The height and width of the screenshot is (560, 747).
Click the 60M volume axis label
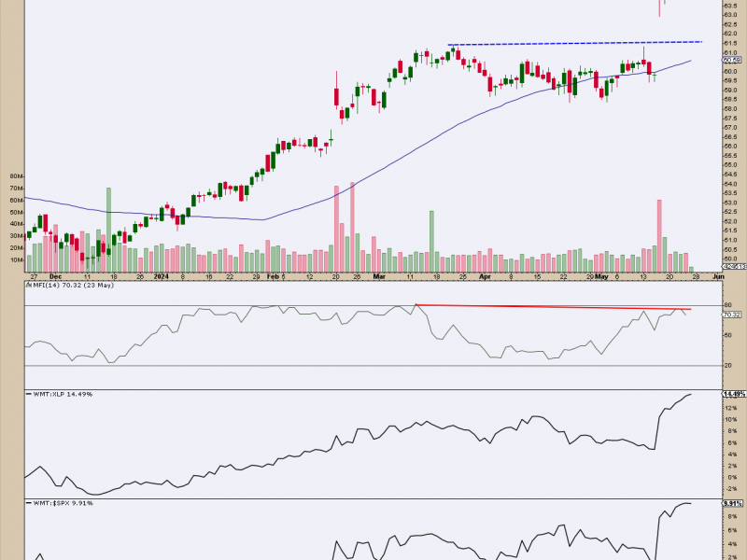point(16,201)
